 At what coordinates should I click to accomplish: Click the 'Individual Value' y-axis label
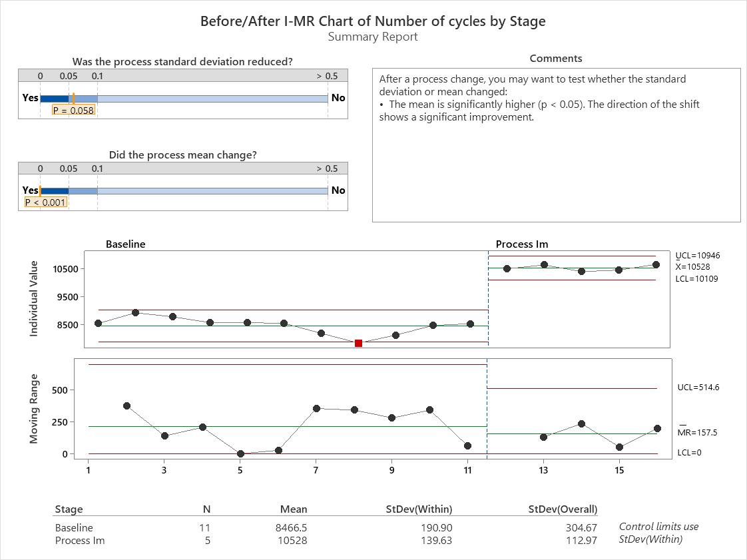(x=34, y=298)
